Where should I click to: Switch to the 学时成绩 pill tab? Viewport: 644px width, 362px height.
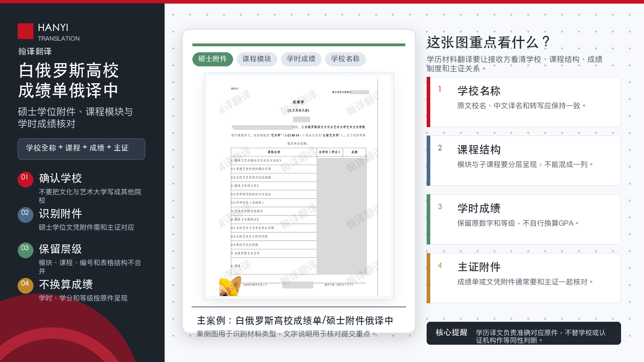coord(301,59)
